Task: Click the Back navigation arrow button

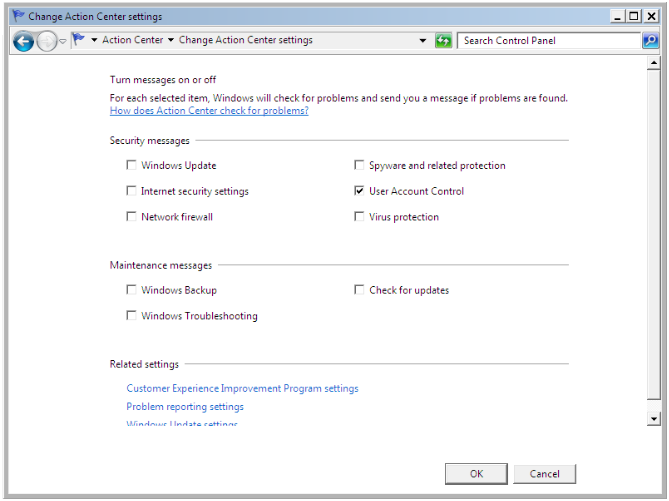Action: (x=22, y=41)
